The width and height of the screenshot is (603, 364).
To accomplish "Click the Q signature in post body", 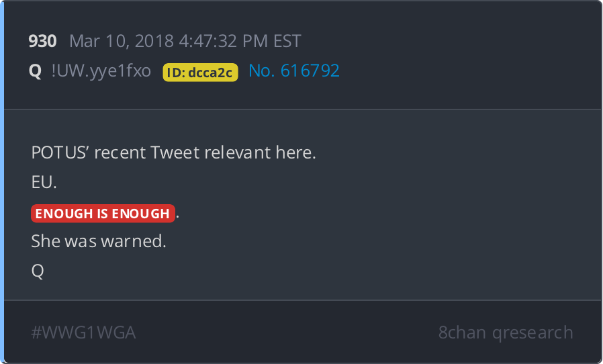I will pyautogui.click(x=38, y=271).
